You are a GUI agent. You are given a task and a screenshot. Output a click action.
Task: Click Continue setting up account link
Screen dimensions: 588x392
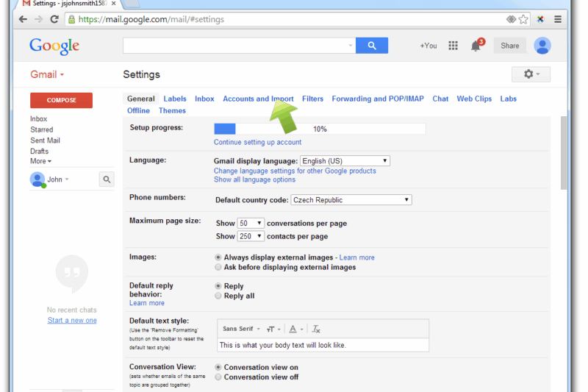[257, 142]
